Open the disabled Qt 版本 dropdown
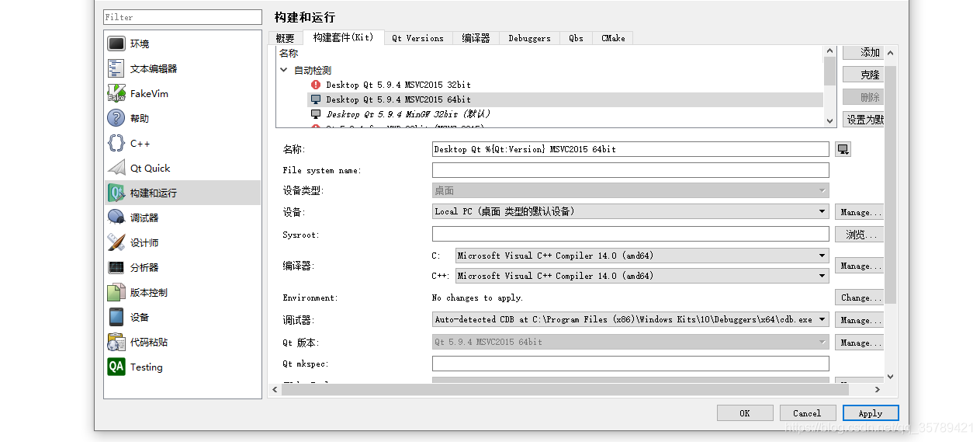Screen dimensions: 980x442 (631, 342)
